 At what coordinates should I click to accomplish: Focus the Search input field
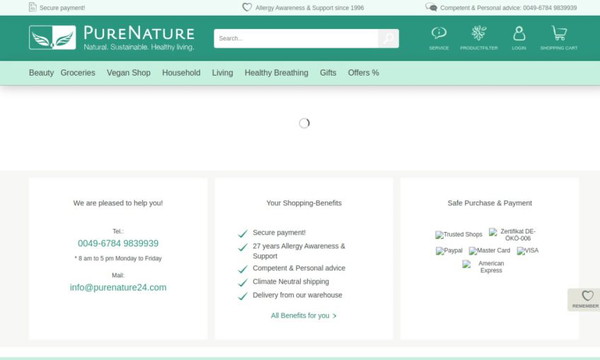(x=296, y=38)
